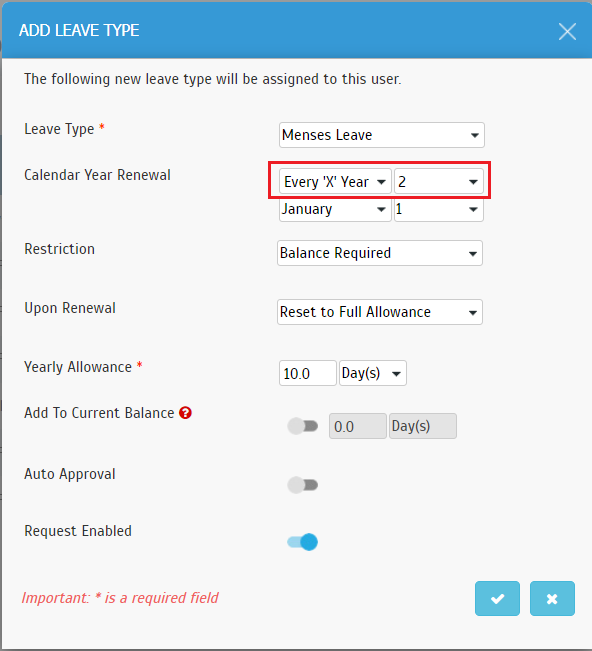Close the Add Leave Type dialog
This screenshot has width=592, height=651.
click(567, 32)
